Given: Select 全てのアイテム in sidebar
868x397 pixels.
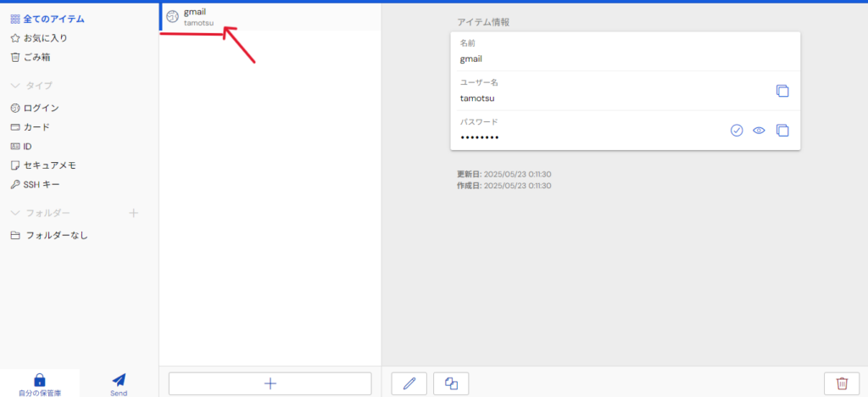Looking at the screenshot, I should tap(47, 19).
